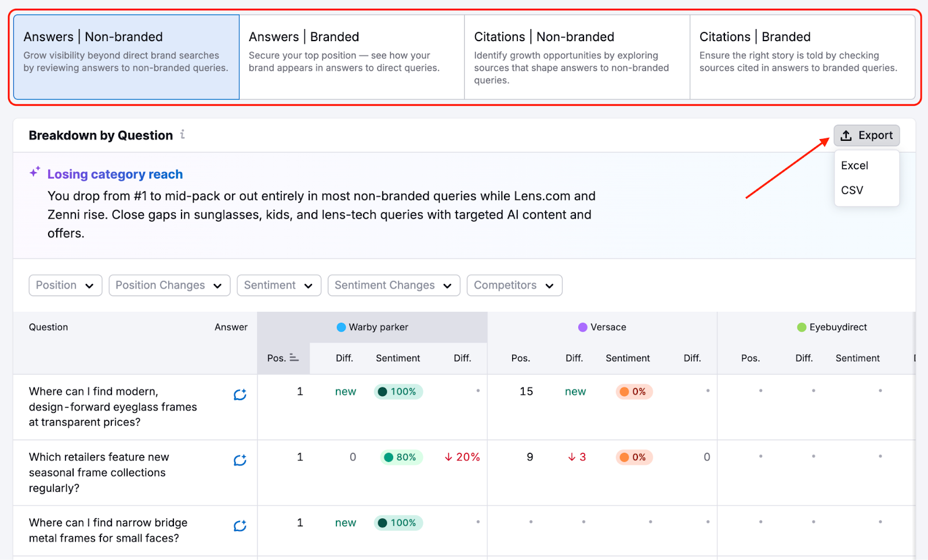Screen dimensions: 928x560
Task: Click the purple Versace color dot
Action: pos(582,327)
